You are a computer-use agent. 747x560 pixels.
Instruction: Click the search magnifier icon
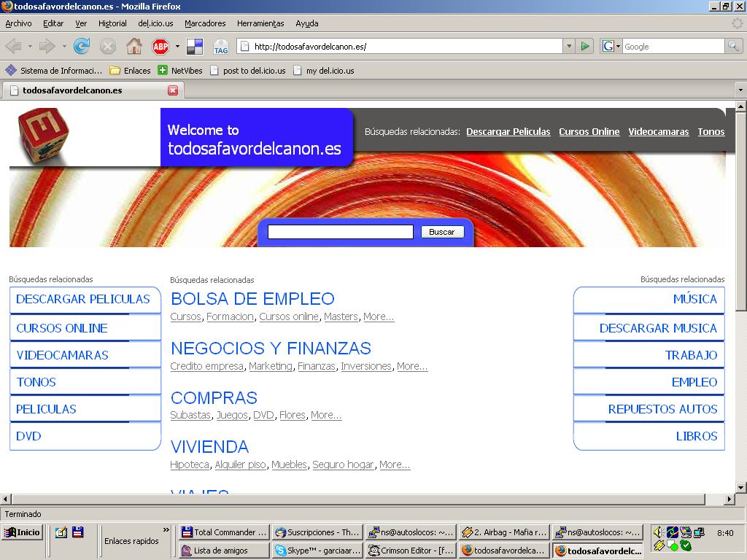pos(733,46)
